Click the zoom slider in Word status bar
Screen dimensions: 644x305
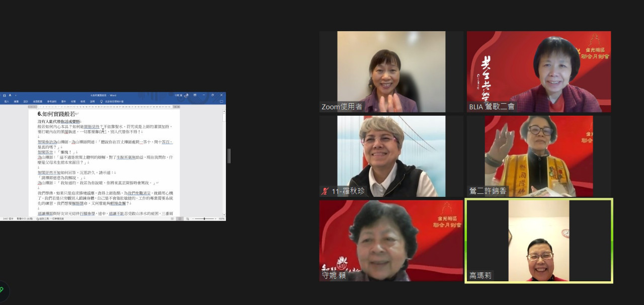point(204,219)
